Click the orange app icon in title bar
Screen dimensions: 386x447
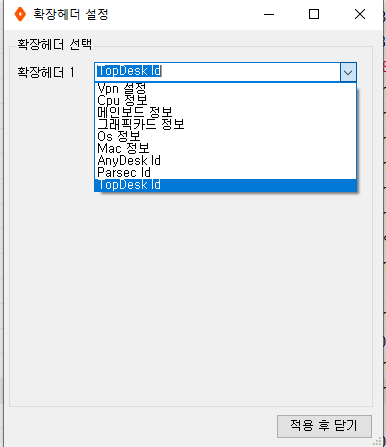[x=20, y=14]
